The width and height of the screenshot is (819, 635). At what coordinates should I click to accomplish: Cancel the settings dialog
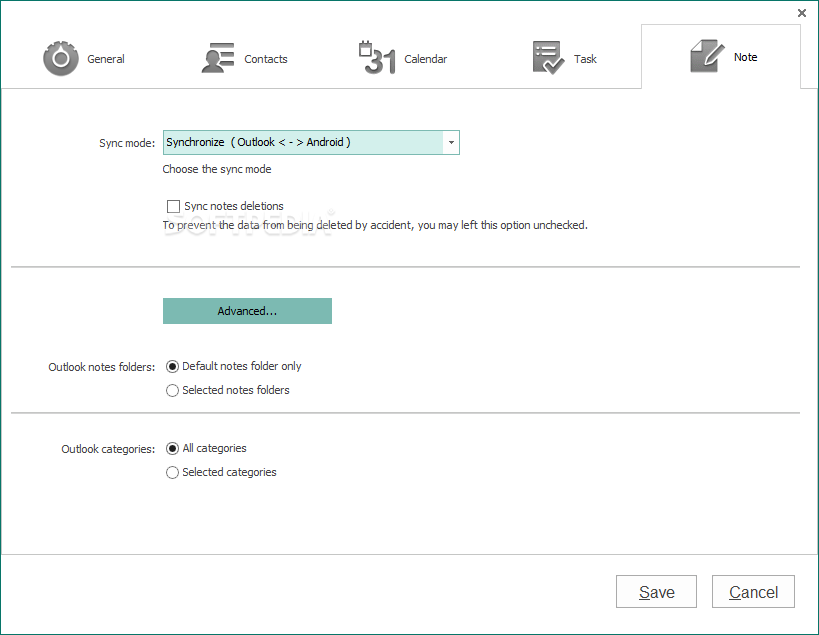(753, 592)
